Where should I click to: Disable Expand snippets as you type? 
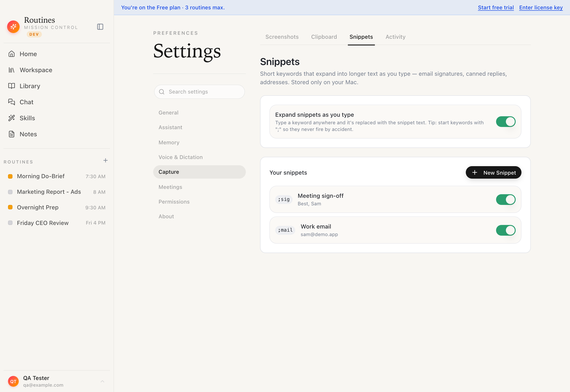(506, 122)
